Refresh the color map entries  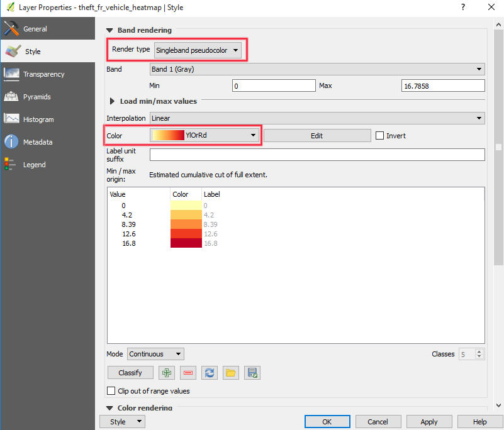[x=209, y=373]
